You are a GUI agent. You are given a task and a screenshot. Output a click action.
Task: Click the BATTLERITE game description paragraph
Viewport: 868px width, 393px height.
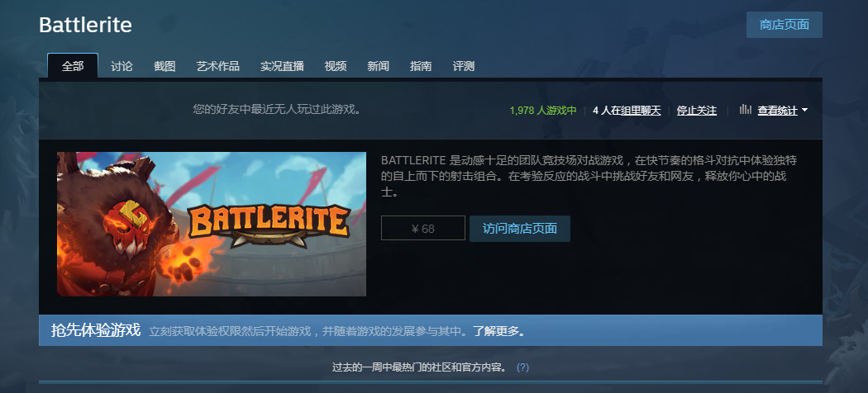pos(589,177)
